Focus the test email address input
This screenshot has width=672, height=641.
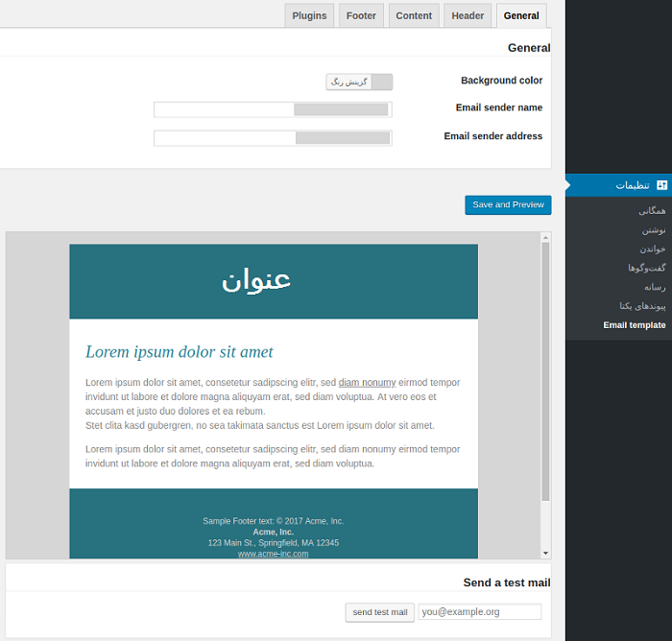tap(480, 612)
